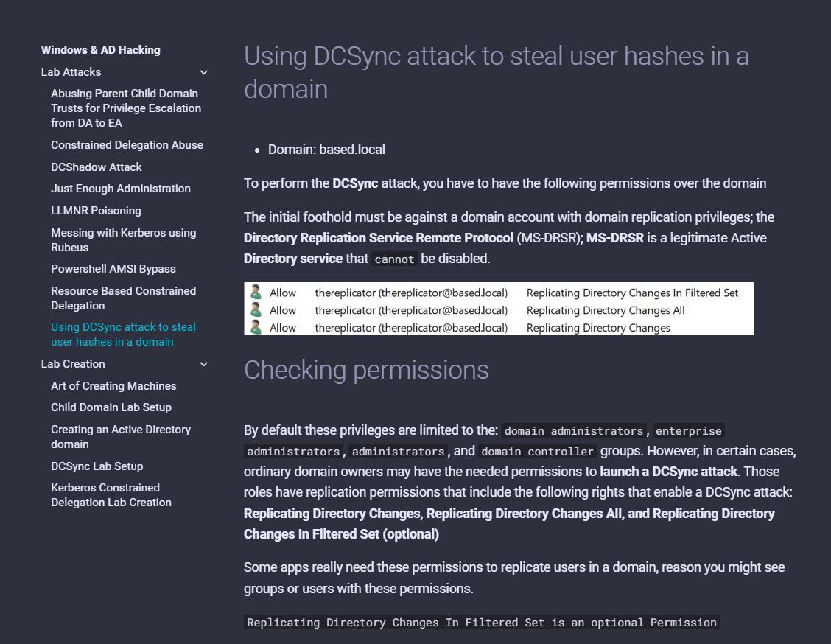Click 'domain administrators' inline code
The width and height of the screenshot is (831, 644).
coord(574,431)
